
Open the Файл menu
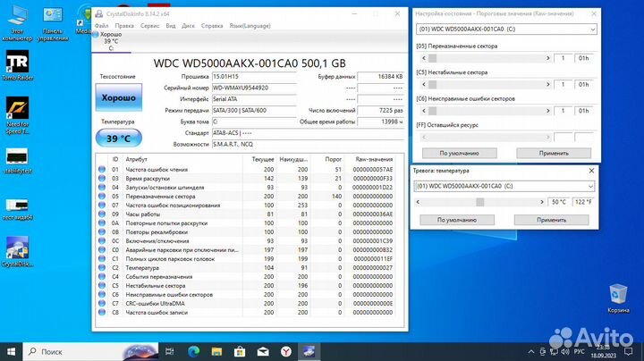(101, 25)
